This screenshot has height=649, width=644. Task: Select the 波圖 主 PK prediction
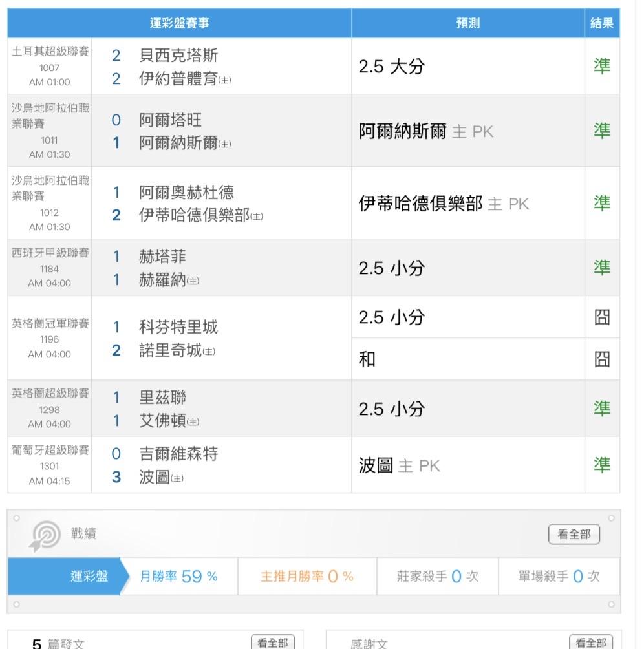click(x=399, y=465)
